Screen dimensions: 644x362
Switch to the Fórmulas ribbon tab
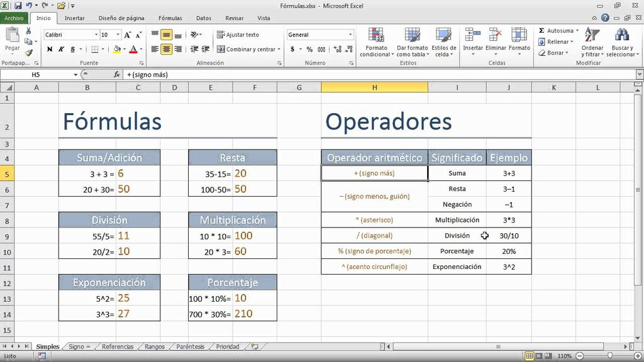pyautogui.click(x=170, y=18)
